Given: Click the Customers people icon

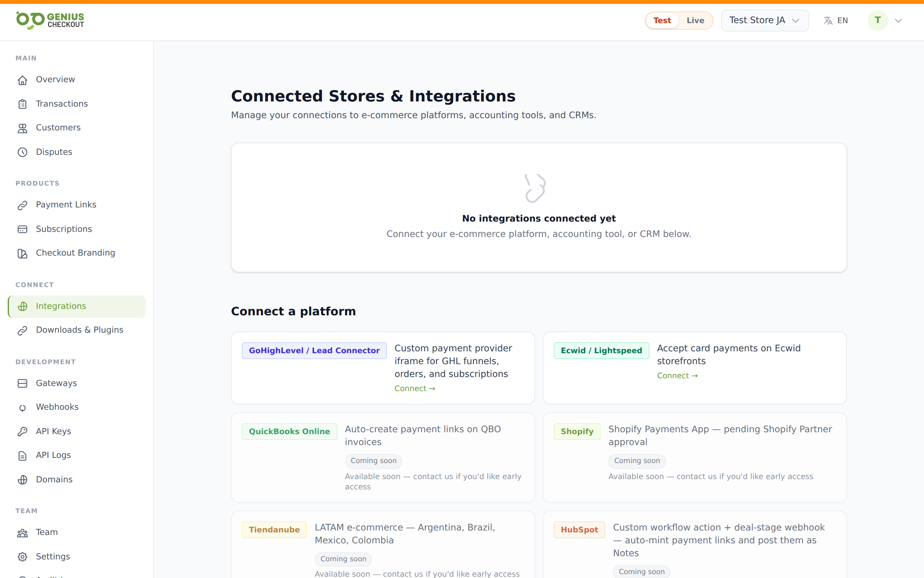Looking at the screenshot, I should coord(22,128).
